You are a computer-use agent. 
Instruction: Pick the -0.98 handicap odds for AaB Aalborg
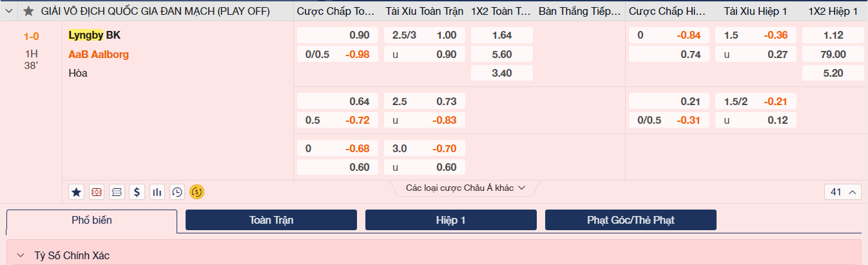pos(357,54)
